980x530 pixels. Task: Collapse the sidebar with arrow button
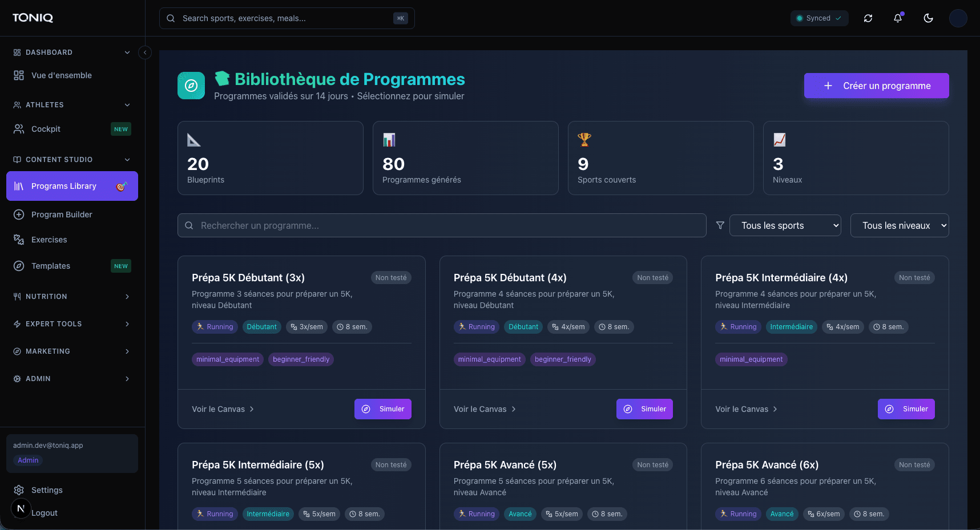(x=145, y=52)
